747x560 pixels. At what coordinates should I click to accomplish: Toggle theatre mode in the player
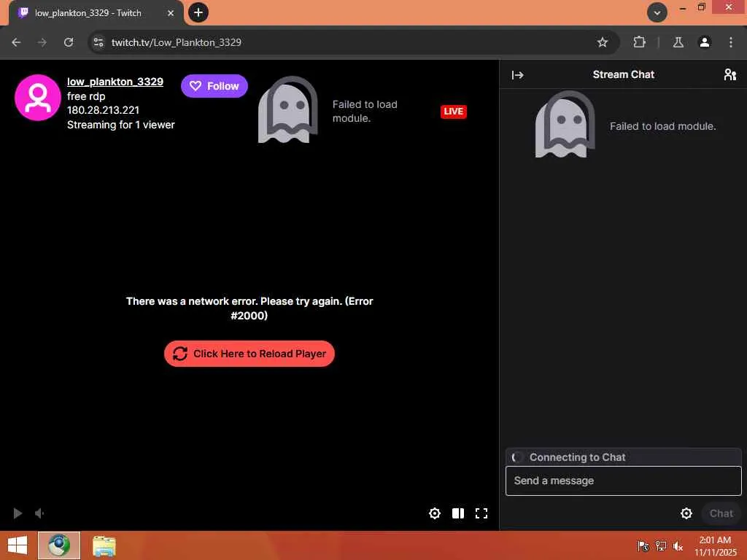(x=458, y=513)
